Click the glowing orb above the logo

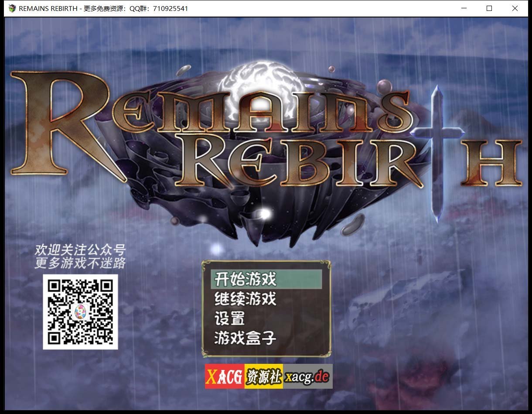(262, 85)
